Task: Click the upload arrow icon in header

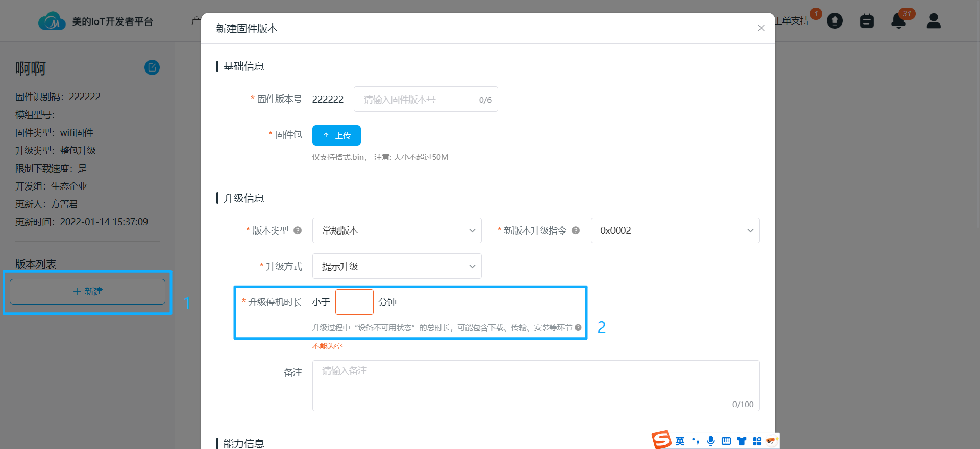Action: point(835,21)
